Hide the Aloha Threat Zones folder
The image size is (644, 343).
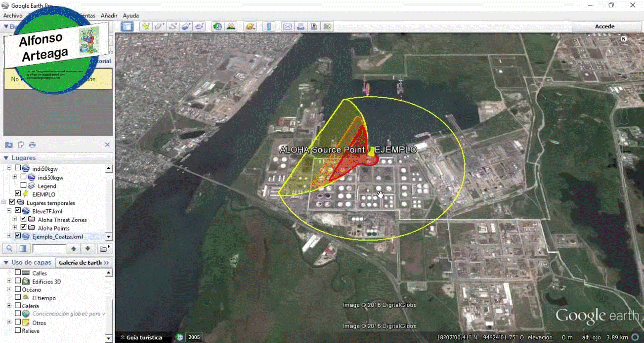(x=23, y=219)
